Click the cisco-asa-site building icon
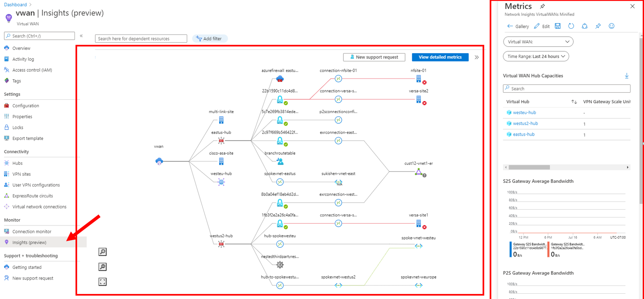The height and width of the screenshot is (299, 644). click(221, 161)
